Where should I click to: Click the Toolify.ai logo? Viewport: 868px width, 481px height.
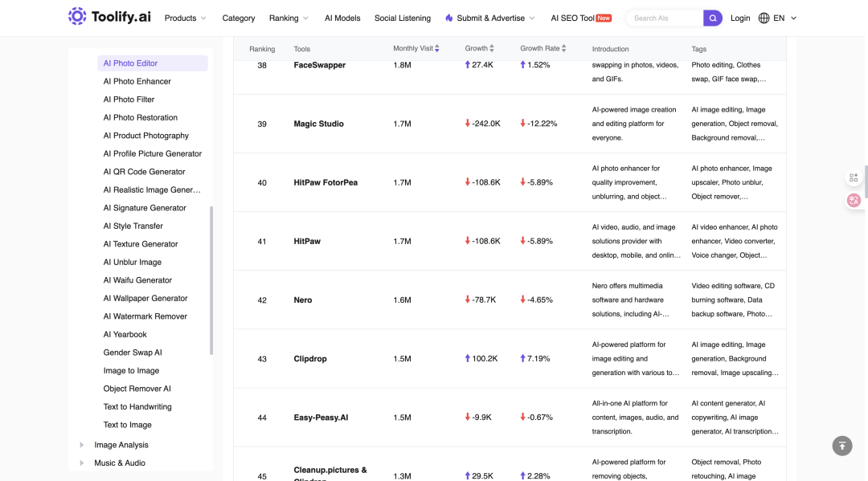coord(109,17)
